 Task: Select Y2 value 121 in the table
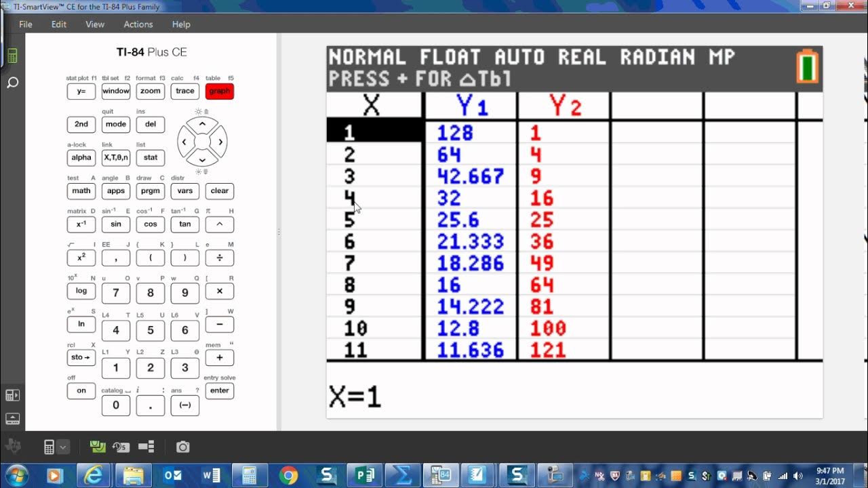[x=548, y=350]
